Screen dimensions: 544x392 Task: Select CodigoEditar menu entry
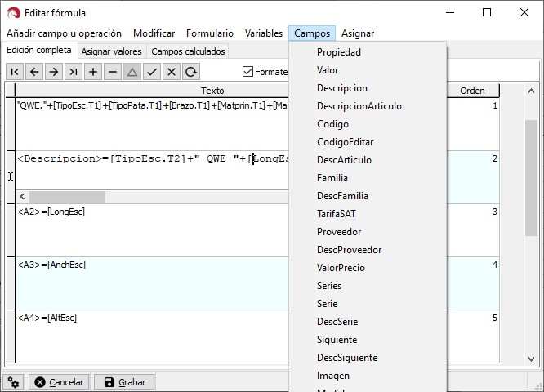pyautogui.click(x=368, y=142)
